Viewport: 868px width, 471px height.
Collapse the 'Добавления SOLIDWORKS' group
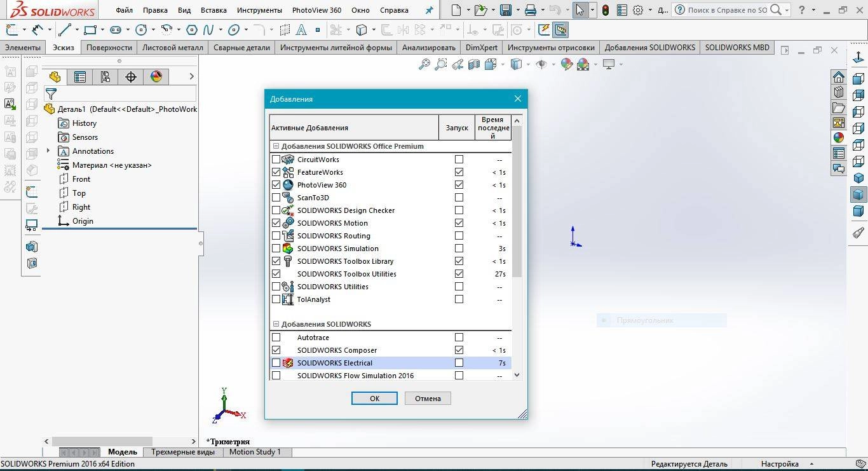click(276, 324)
